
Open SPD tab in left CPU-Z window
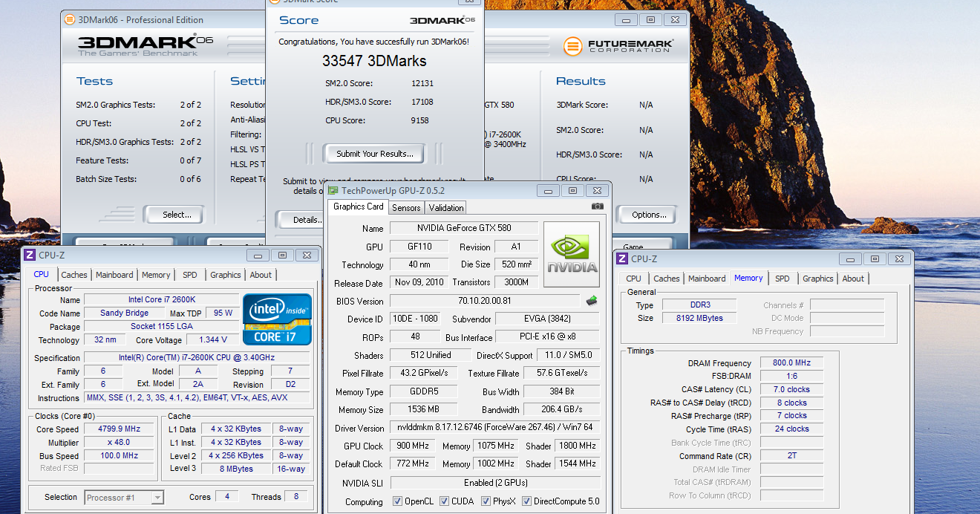pyautogui.click(x=190, y=275)
